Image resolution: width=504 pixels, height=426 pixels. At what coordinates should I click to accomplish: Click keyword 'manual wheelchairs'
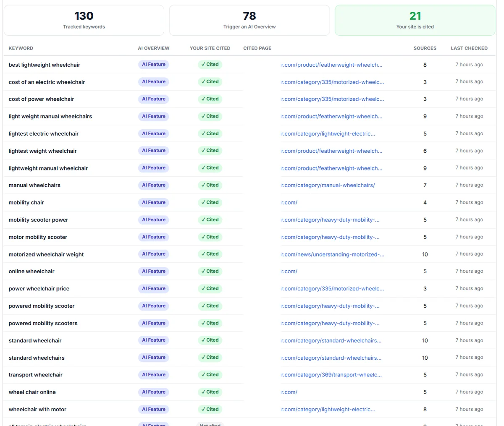click(34, 185)
